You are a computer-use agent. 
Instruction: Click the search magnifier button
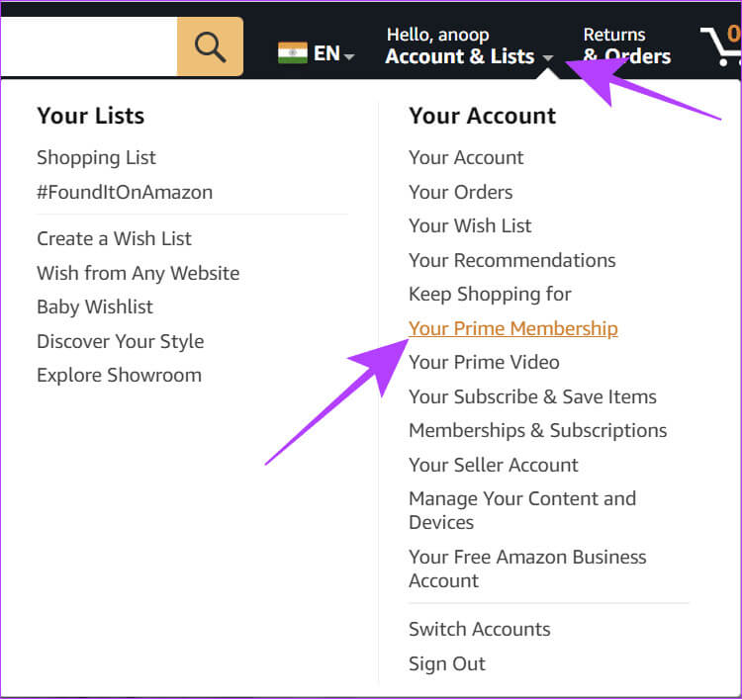[x=210, y=46]
